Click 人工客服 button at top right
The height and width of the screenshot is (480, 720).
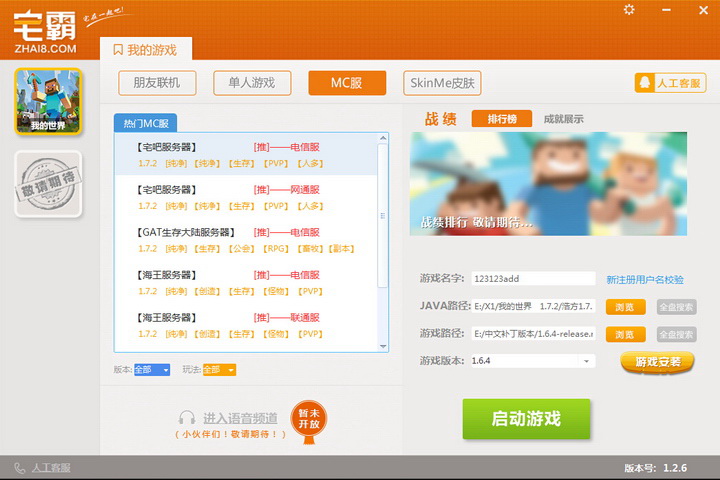[670, 83]
